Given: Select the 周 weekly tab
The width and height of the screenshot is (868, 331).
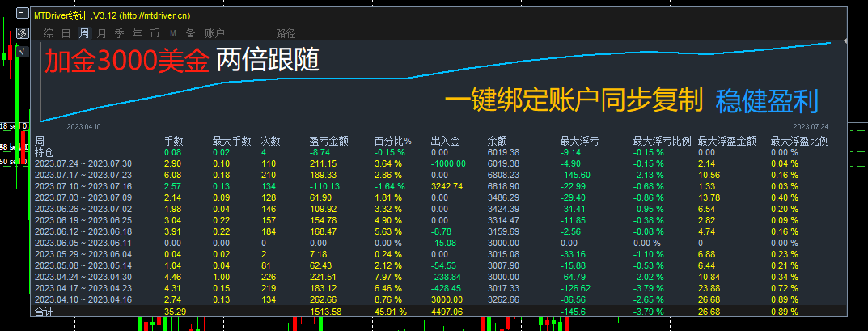Looking at the screenshot, I should point(83,34).
